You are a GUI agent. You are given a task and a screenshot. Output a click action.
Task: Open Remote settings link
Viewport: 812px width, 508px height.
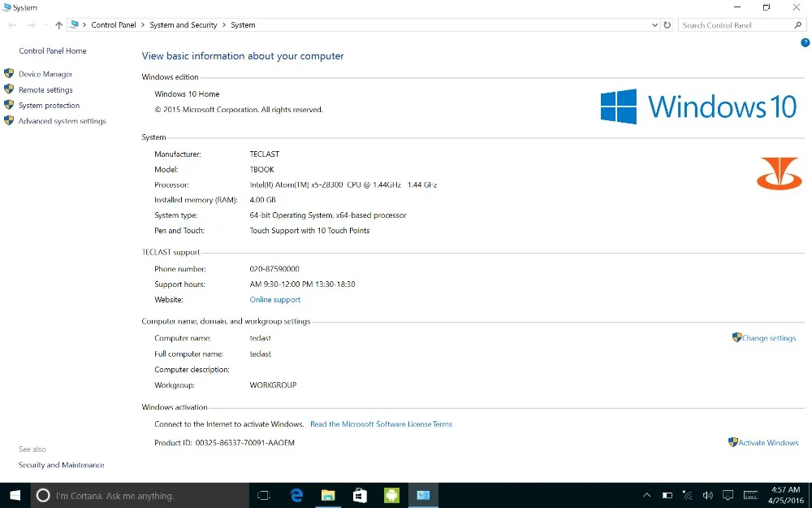[45, 89]
